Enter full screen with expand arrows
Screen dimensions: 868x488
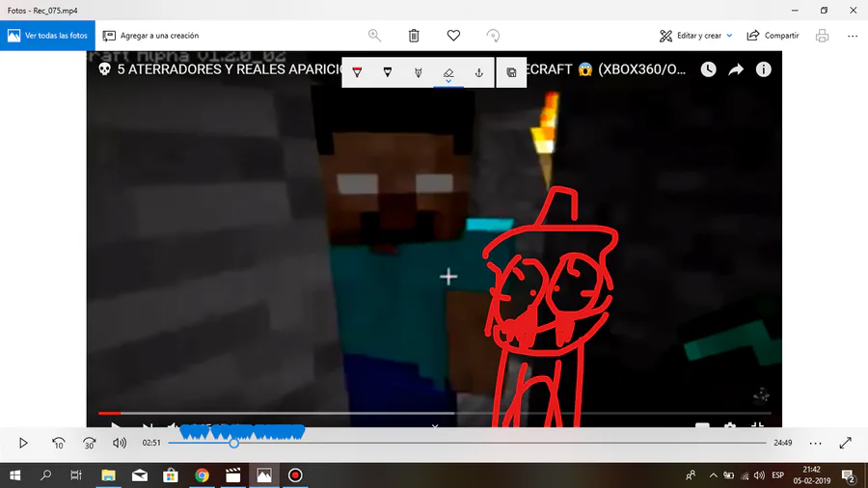tap(845, 443)
